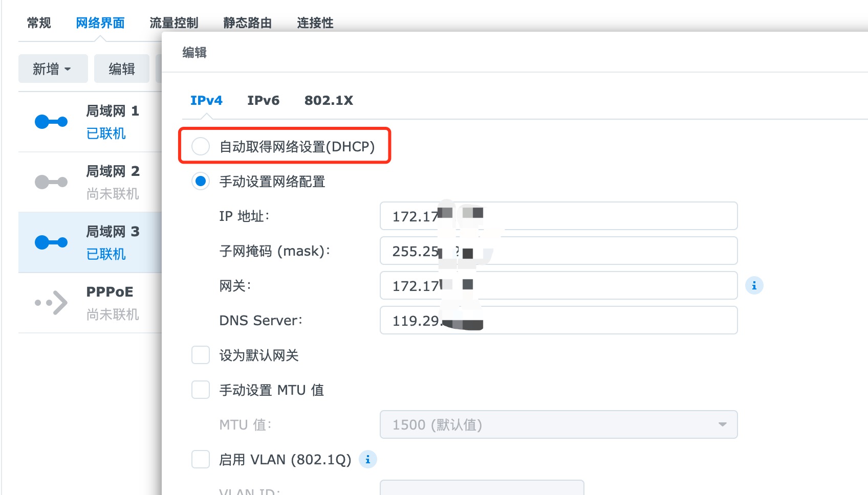Click the DNS Server input field

604,320
